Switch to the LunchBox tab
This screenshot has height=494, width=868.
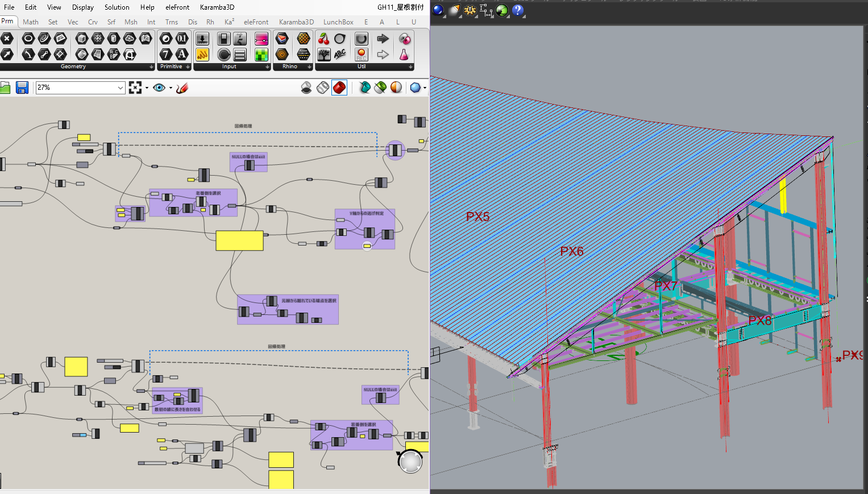(x=338, y=22)
